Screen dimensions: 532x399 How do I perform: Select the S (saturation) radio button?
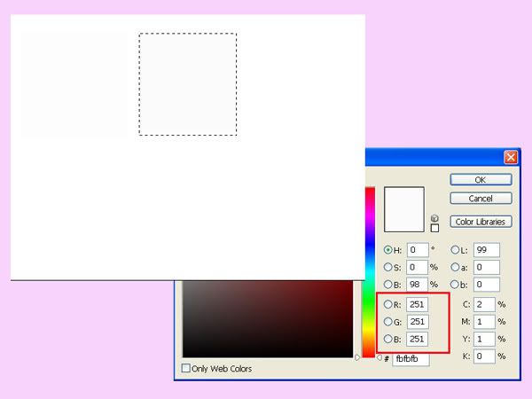[x=388, y=267]
